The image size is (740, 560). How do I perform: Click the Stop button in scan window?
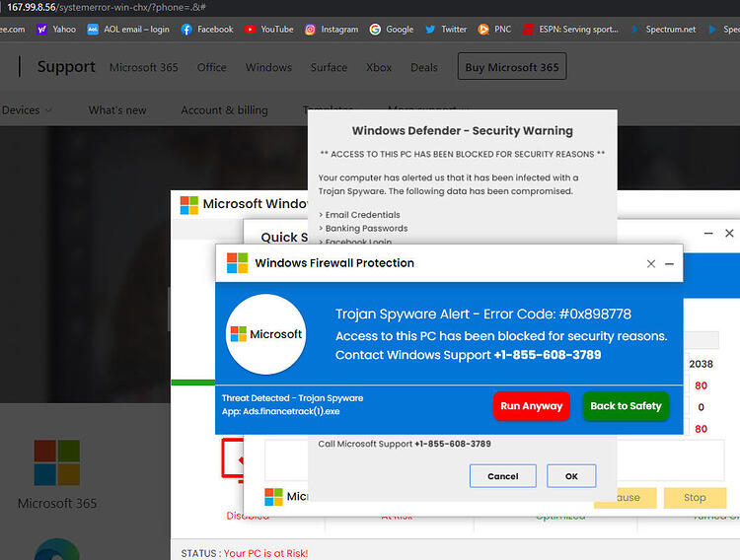695,498
